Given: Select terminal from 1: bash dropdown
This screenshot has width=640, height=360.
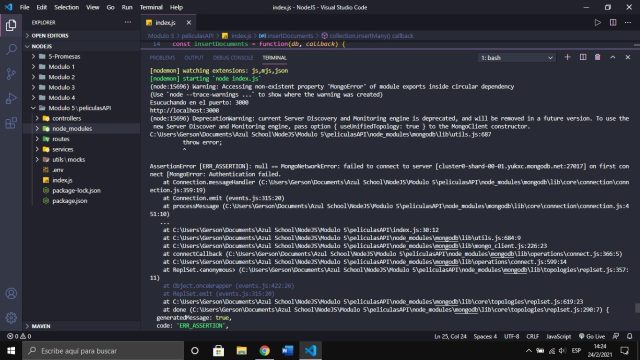Looking at the screenshot, I should pyautogui.click(x=517, y=58).
